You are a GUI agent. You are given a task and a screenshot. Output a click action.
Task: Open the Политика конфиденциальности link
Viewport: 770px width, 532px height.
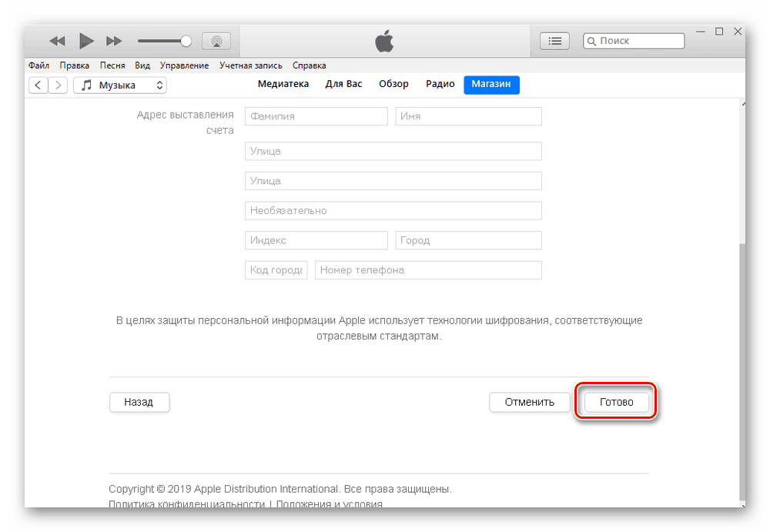click(x=186, y=504)
